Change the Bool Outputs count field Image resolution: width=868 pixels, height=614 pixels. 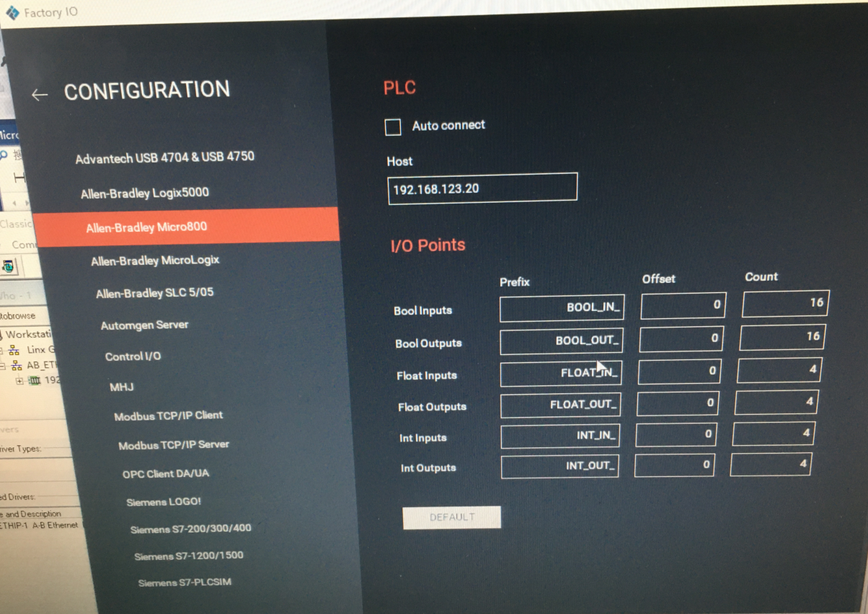(x=782, y=337)
